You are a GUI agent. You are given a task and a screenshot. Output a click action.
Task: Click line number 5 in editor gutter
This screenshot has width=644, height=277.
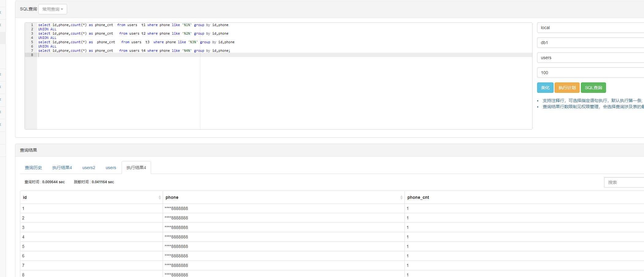click(x=32, y=42)
